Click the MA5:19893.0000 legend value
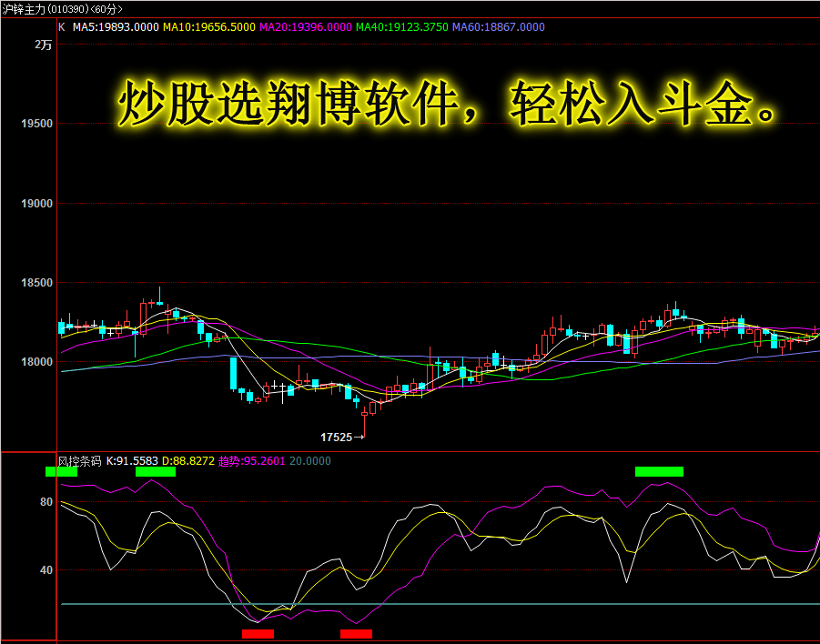This screenshot has width=820, height=644. click(116, 27)
